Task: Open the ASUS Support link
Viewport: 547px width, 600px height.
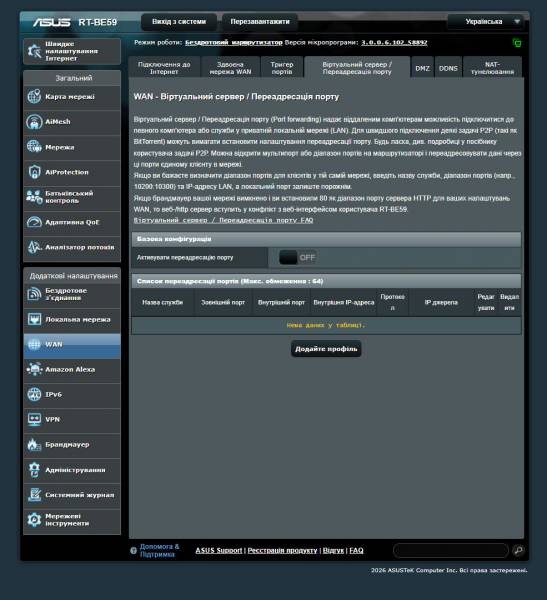Action: pos(219,550)
